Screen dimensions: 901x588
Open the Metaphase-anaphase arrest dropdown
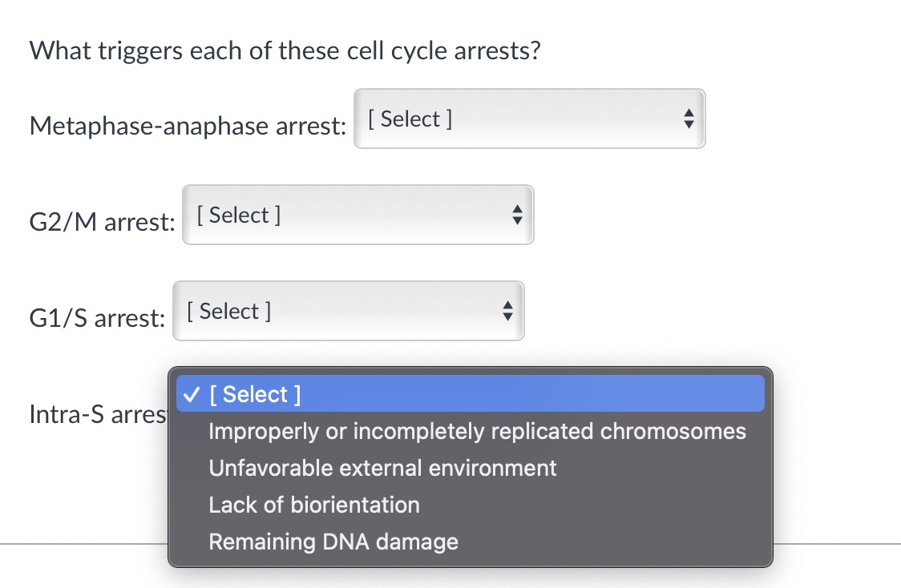coord(529,119)
